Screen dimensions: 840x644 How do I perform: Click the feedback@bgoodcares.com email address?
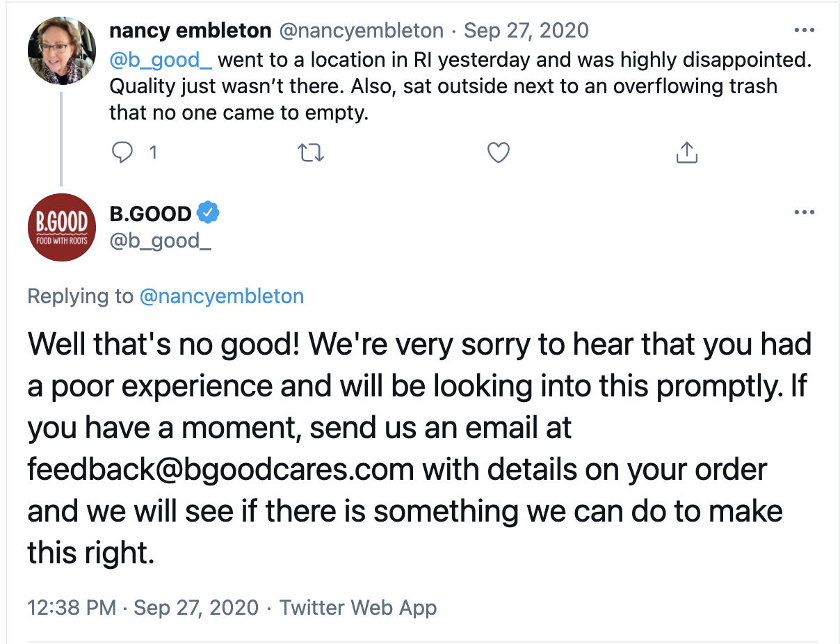221,469
